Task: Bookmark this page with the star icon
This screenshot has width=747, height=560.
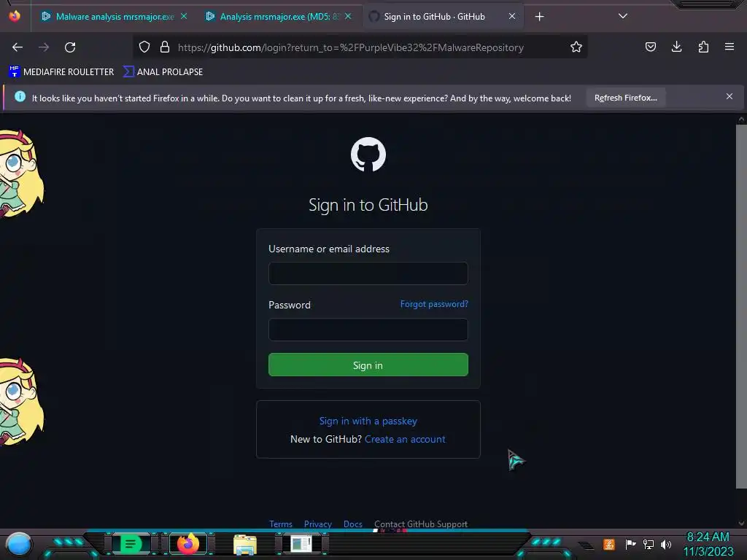Action: [x=576, y=47]
